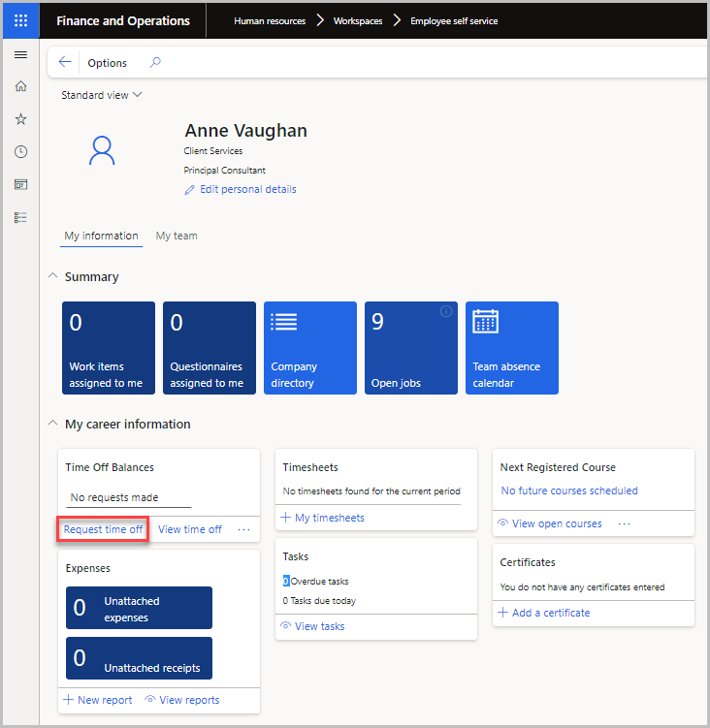The image size is (710, 728).
Task: Click View open courses link
Action: pyautogui.click(x=557, y=523)
